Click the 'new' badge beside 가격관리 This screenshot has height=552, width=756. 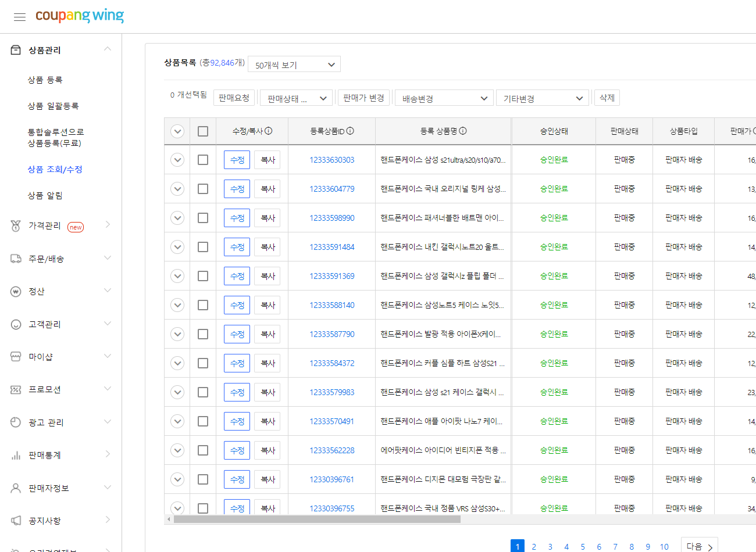(76, 227)
